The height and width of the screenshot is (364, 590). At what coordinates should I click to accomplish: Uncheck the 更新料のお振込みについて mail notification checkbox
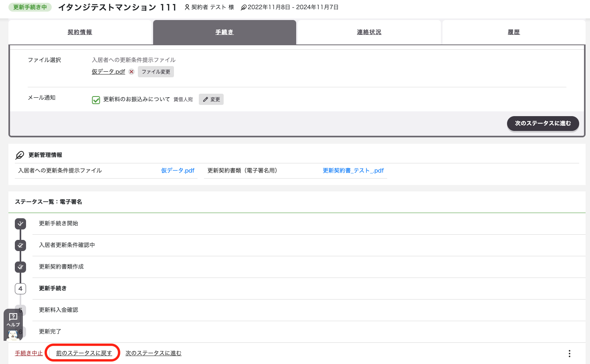[x=96, y=100]
